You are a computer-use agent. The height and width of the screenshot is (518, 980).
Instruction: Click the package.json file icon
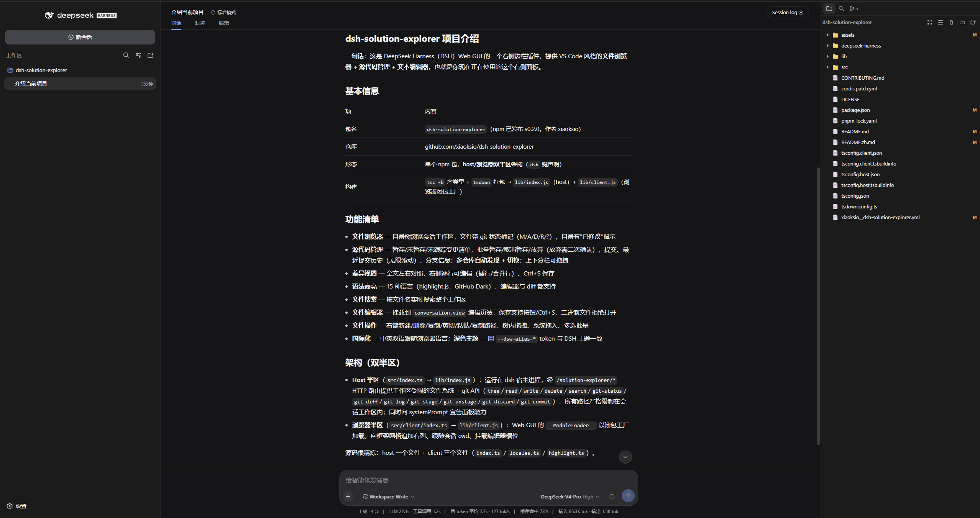pyautogui.click(x=836, y=110)
